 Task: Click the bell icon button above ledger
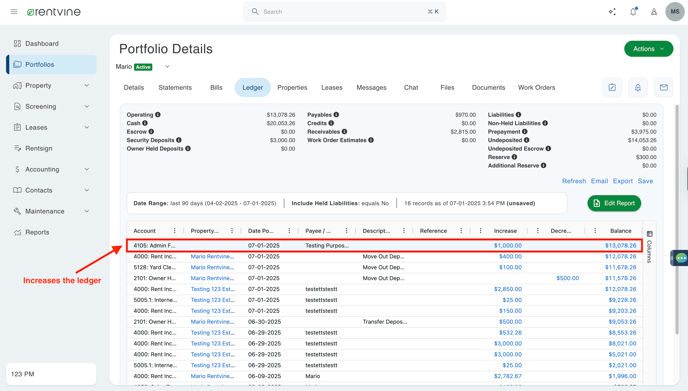[638, 87]
